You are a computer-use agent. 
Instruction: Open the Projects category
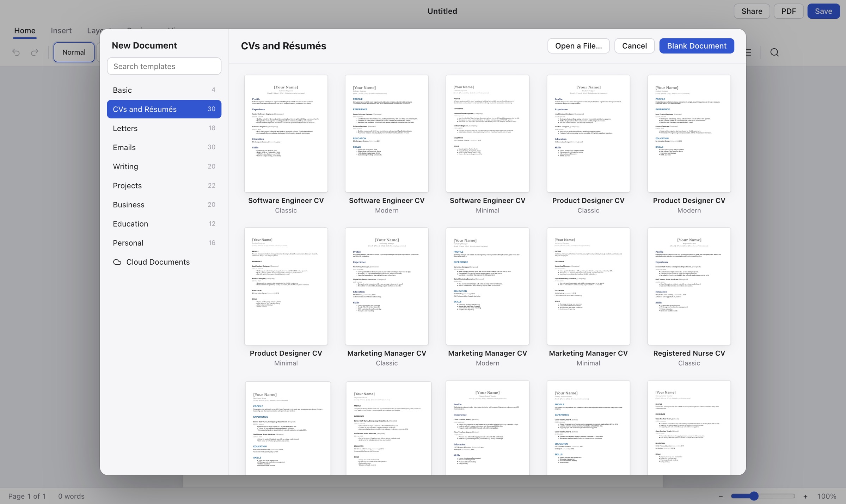[164, 185]
